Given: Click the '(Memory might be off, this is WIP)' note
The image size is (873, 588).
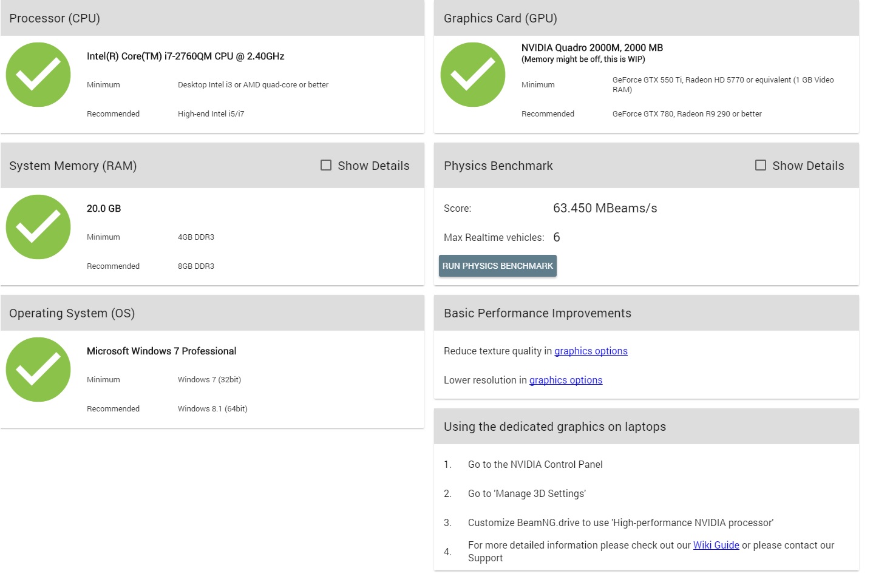Looking at the screenshot, I should tap(583, 59).
